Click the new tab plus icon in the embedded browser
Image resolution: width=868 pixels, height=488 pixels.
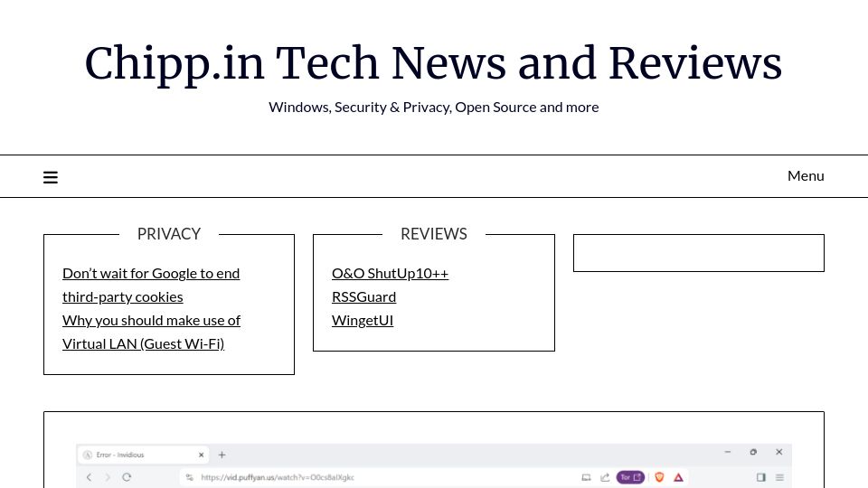(222, 455)
